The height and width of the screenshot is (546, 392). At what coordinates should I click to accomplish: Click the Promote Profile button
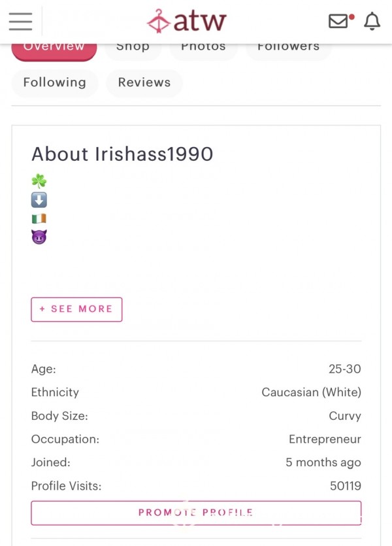(x=196, y=513)
